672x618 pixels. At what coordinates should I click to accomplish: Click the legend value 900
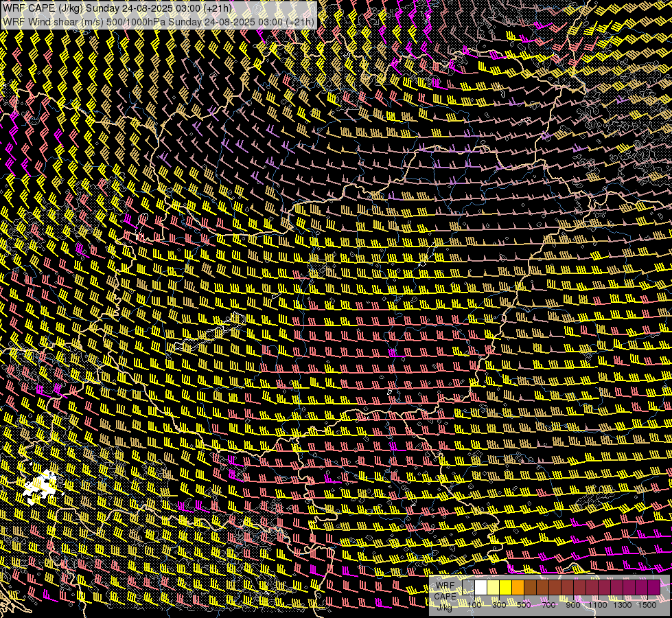coord(573,605)
